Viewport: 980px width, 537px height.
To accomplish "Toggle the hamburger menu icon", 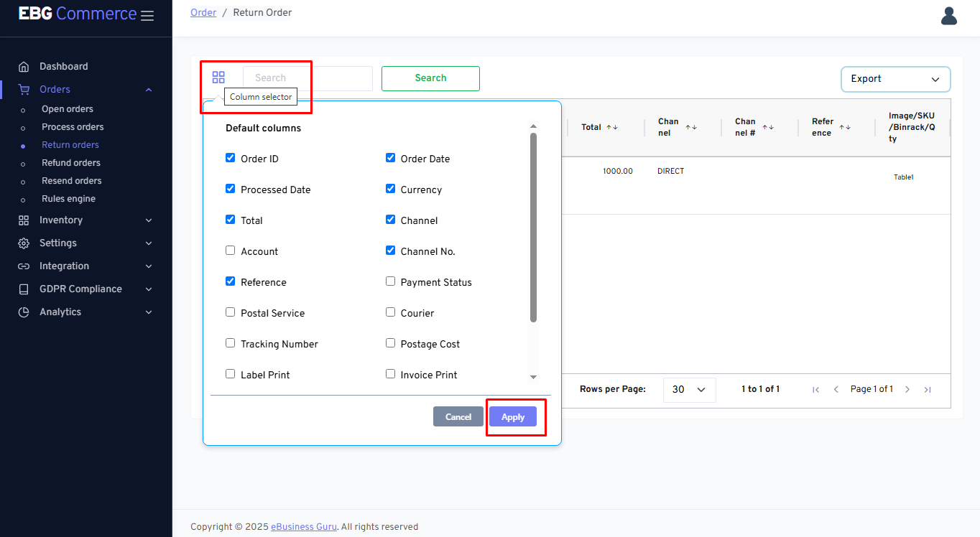I will [x=147, y=16].
